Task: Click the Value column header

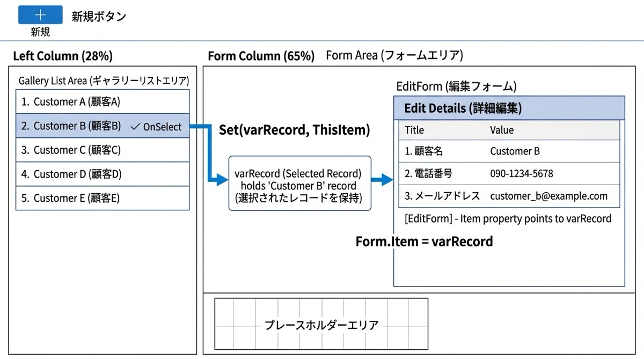Action: [502, 130]
